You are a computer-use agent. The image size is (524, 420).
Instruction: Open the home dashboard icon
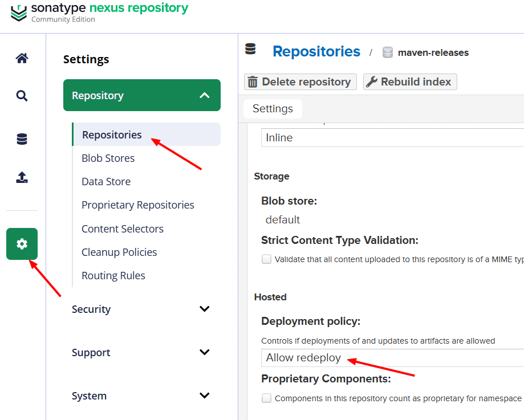click(x=22, y=58)
